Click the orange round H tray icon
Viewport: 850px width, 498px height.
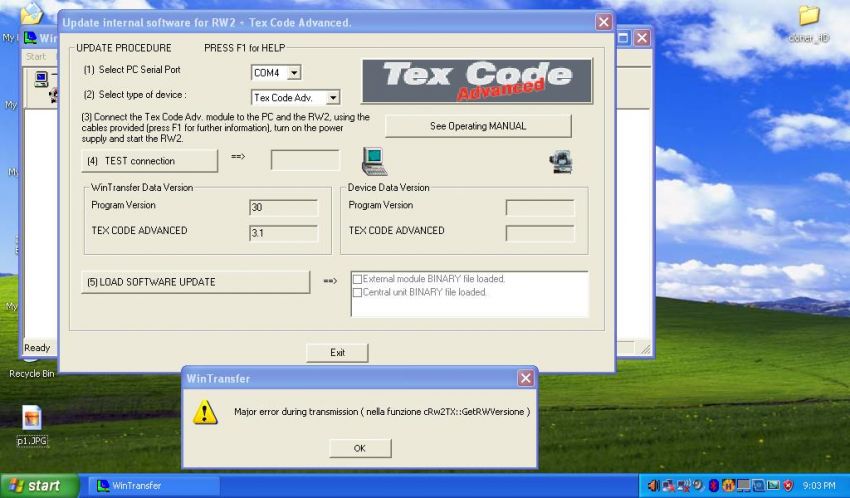(729, 486)
